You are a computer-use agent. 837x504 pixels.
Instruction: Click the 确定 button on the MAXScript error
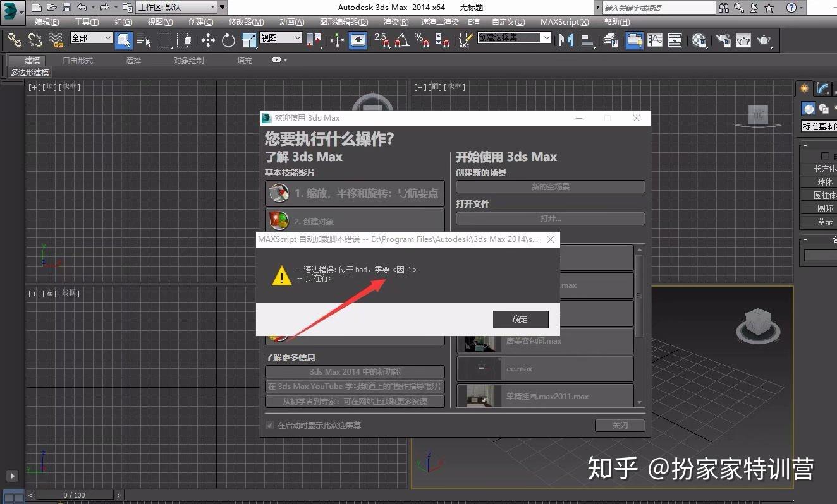pos(520,319)
